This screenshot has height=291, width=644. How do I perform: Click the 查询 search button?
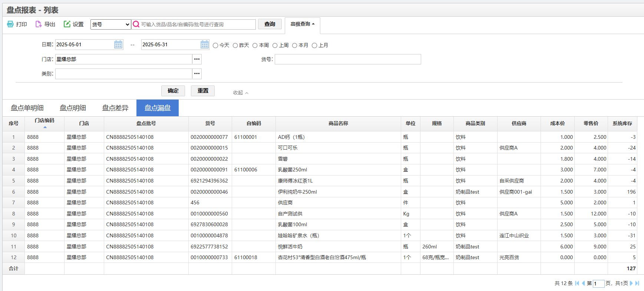270,24
